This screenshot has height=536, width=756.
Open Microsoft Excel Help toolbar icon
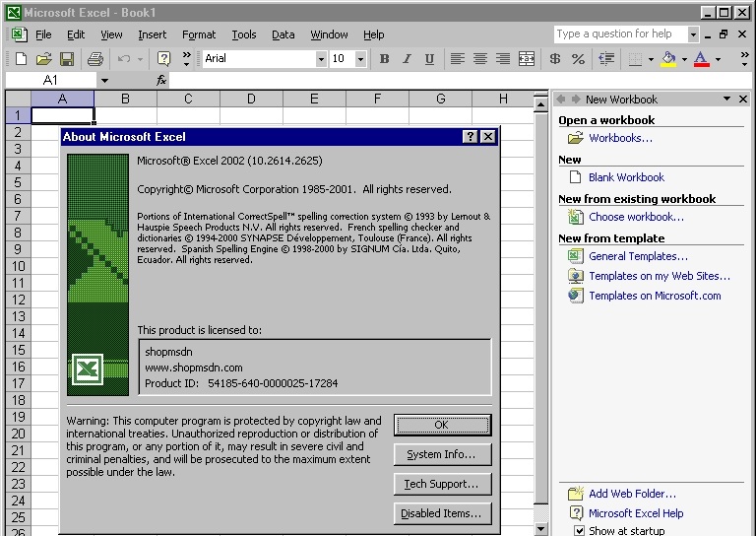(x=164, y=59)
